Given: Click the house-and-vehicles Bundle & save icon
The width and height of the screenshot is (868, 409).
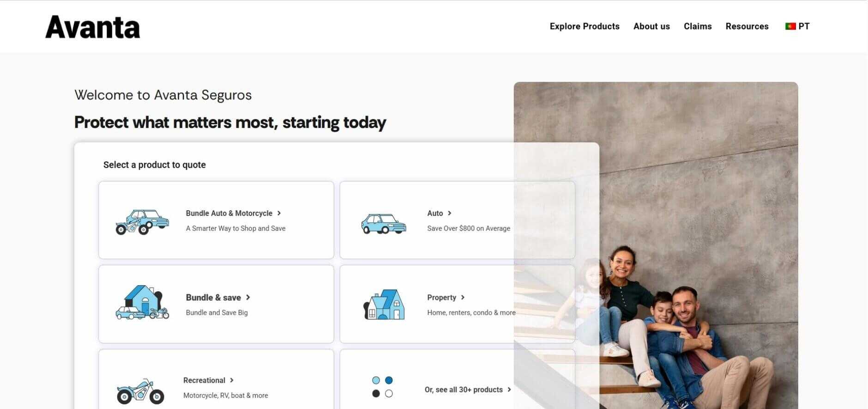Looking at the screenshot, I should tap(142, 303).
